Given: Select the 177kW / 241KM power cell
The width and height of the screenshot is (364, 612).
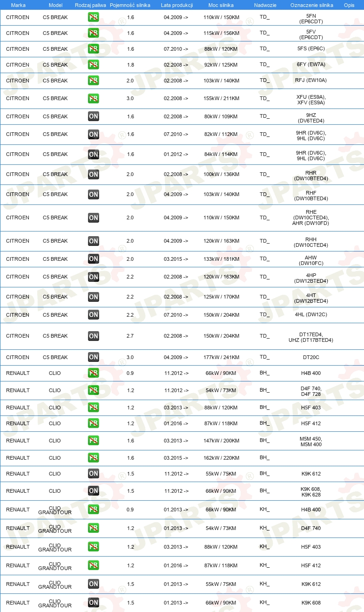Looking at the screenshot, I should tap(221, 357).
